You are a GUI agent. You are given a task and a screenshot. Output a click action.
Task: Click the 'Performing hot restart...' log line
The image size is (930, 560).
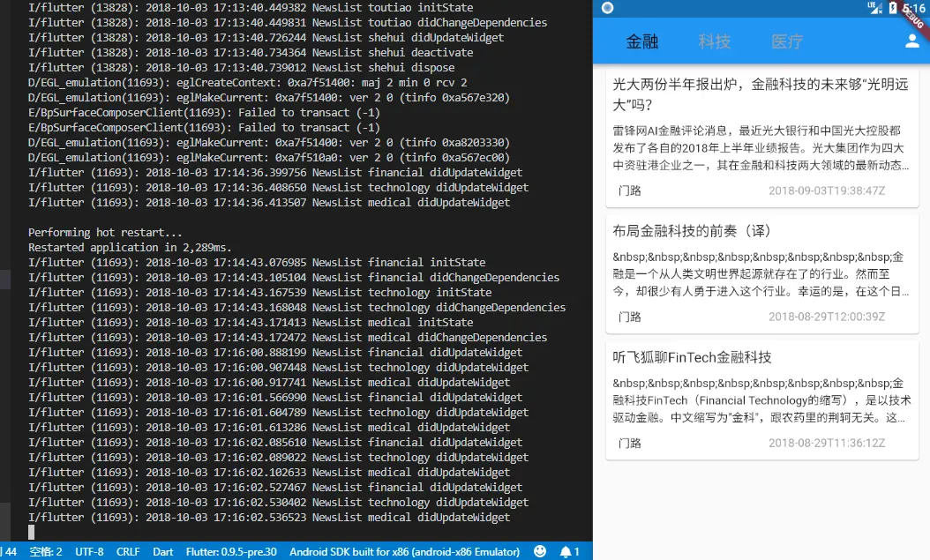click(x=105, y=232)
